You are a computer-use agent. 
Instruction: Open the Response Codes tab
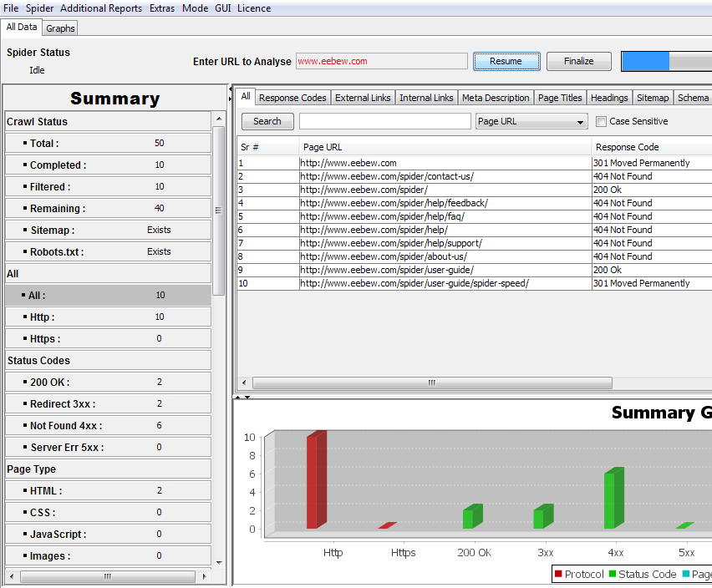click(292, 98)
